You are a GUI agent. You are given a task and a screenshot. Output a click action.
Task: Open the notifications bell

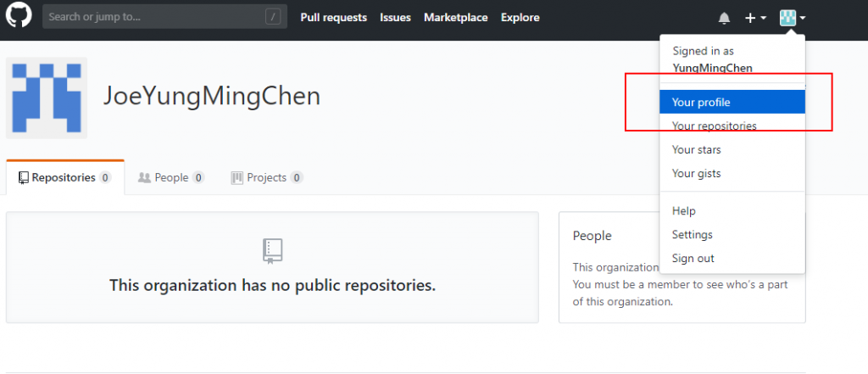point(724,19)
